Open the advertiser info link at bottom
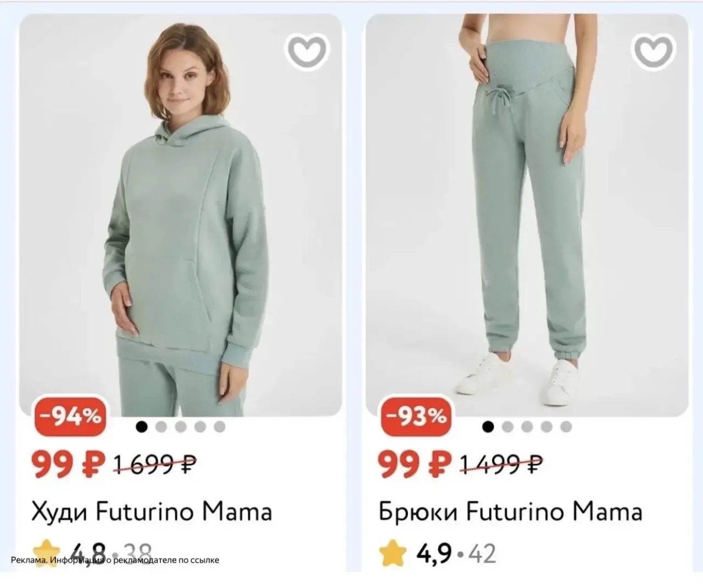This screenshot has height=588, width=703. (115, 560)
